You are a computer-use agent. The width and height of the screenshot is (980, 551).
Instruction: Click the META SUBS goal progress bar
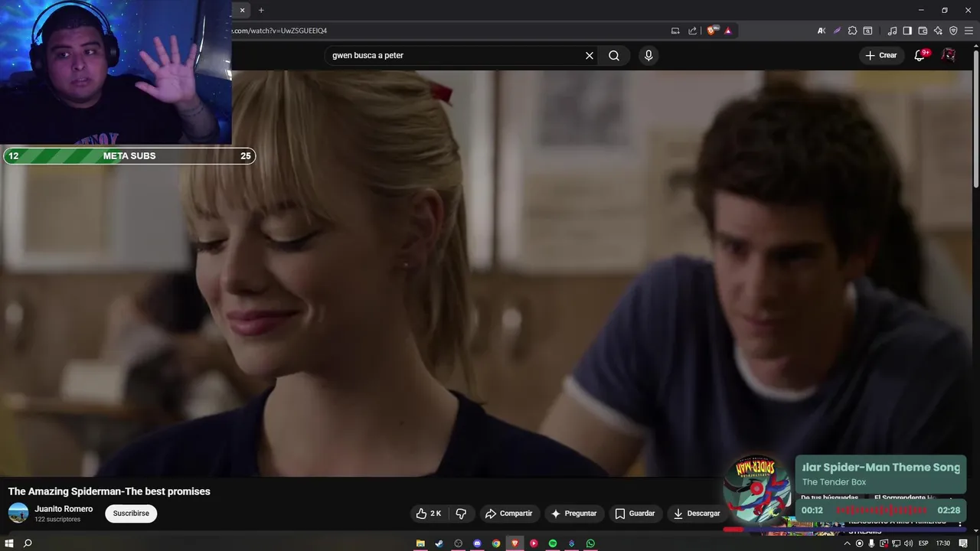129,156
